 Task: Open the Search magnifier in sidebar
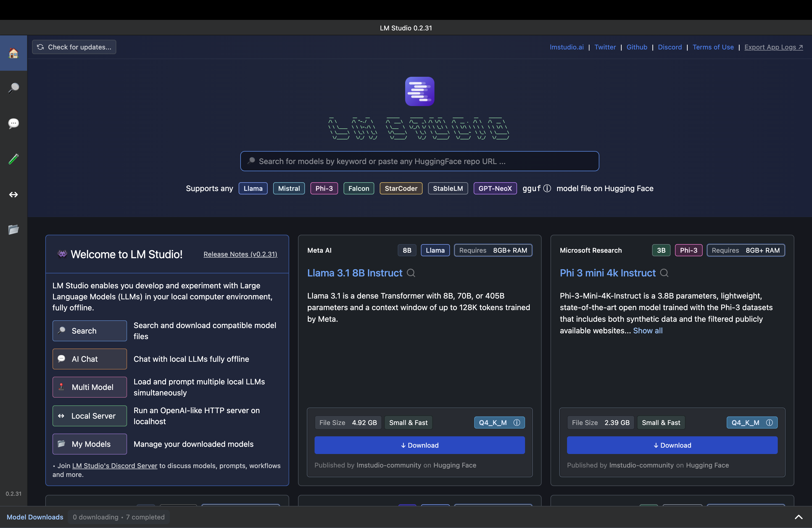(13, 88)
